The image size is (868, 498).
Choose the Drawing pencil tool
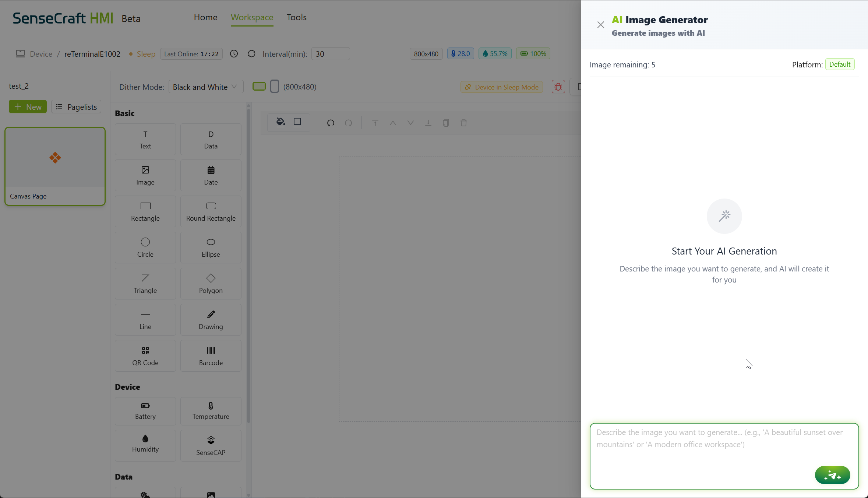pos(211,320)
